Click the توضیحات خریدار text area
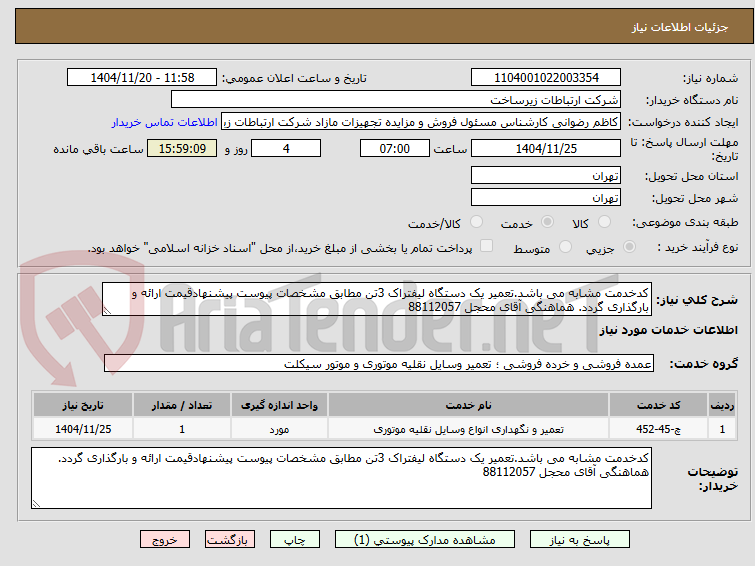755x566 pixels. 341,478
